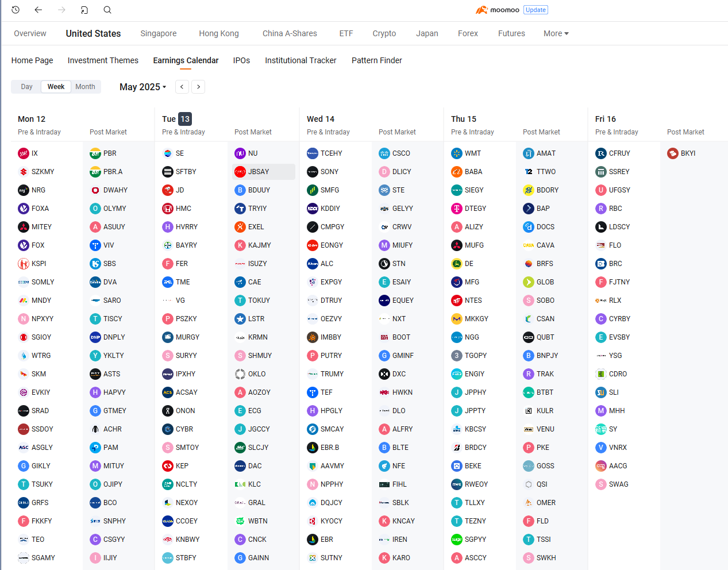Viewport: 728px width, 570px height.
Task: Select the Mon 12 day header
Action: [32, 119]
